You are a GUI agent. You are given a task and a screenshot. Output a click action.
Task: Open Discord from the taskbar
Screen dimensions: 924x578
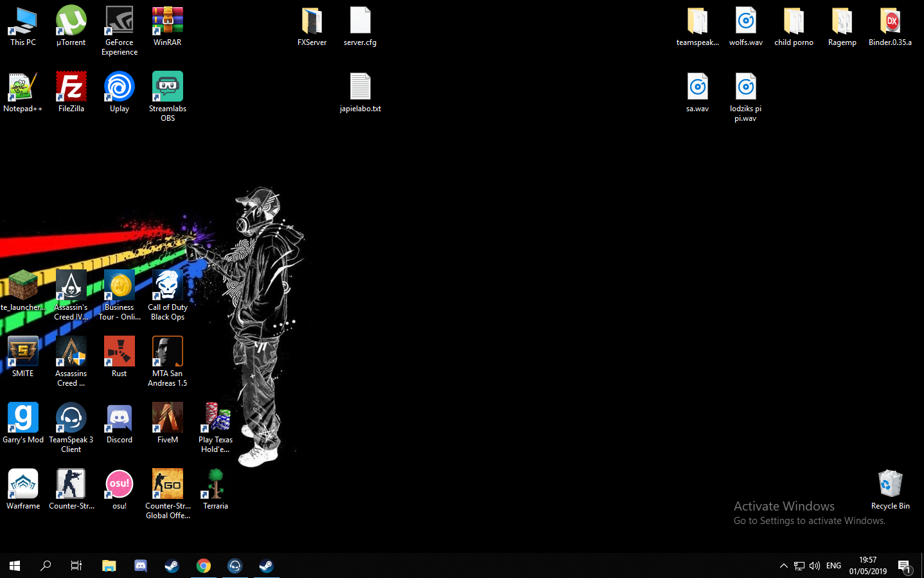click(x=141, y=566)
